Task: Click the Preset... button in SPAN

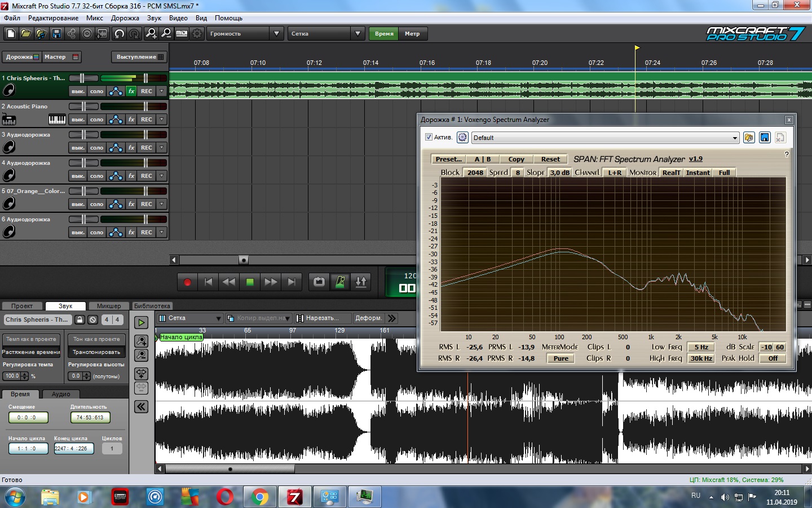Action: coord(448,159)
